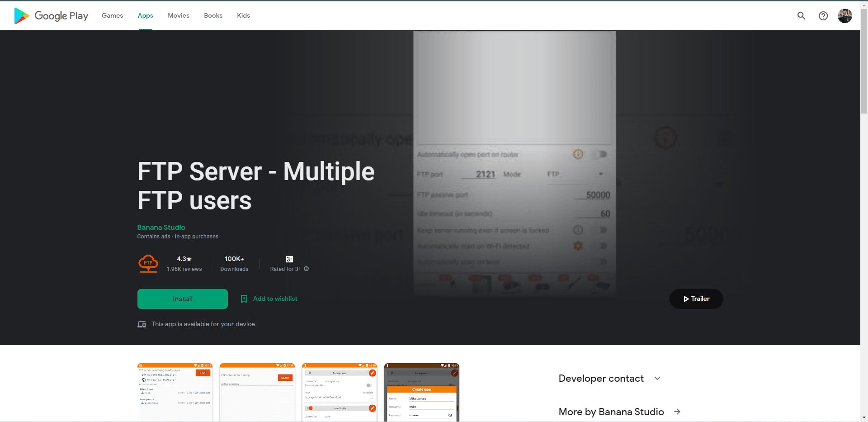868x422 pixels.
Task: Click the "Contains ads · In-app purchases" text
Action: [178, 237]
